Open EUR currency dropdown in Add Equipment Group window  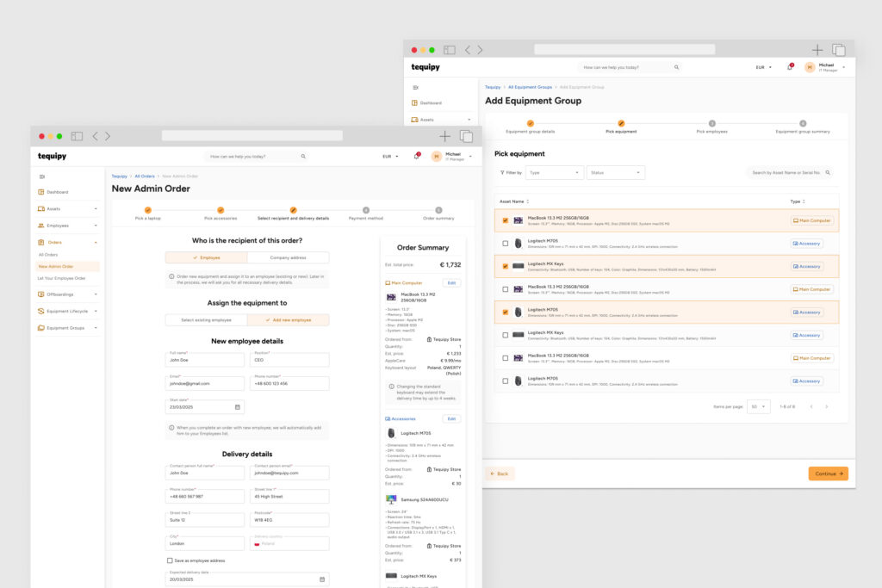tap(763, 67)
